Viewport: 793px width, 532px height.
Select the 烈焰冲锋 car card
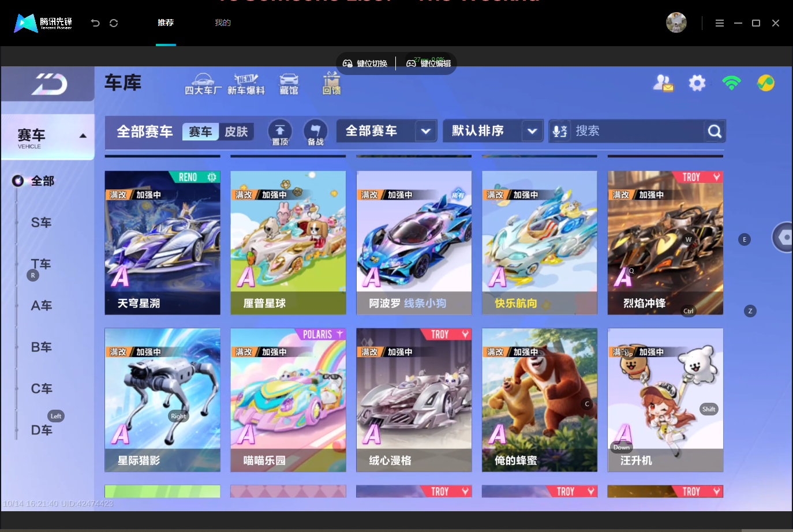pyautogui.click(x=665, y=243)
